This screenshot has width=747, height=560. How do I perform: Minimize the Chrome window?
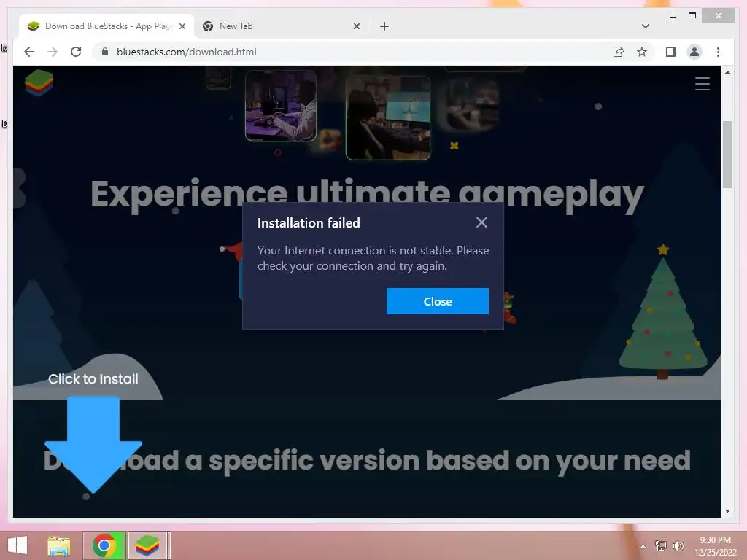672,16
